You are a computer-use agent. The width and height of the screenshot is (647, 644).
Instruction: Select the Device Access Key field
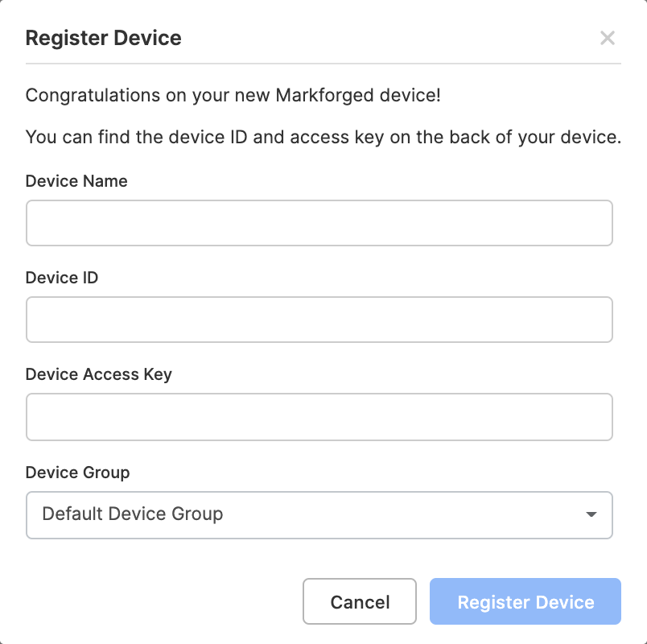319,416
